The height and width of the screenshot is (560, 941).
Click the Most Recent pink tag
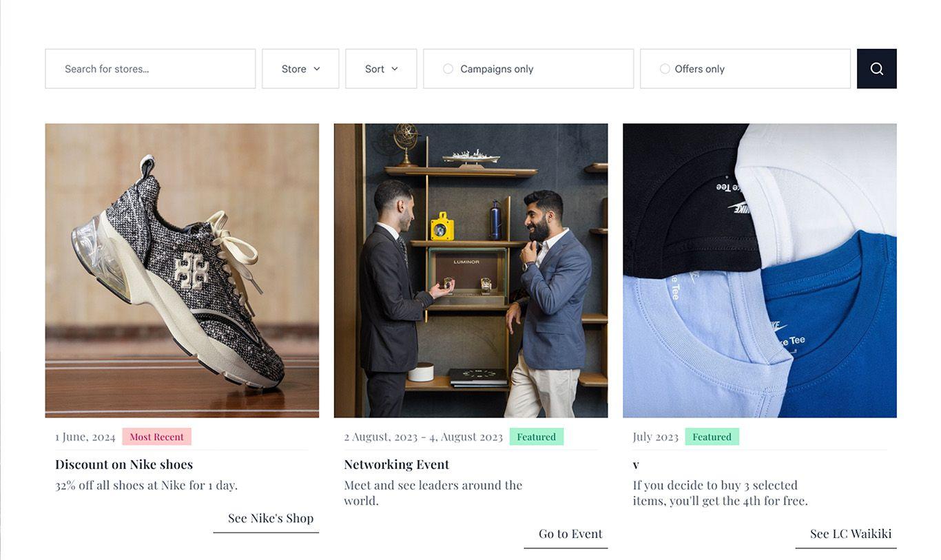pyautogui.click(x=156, y=437)
